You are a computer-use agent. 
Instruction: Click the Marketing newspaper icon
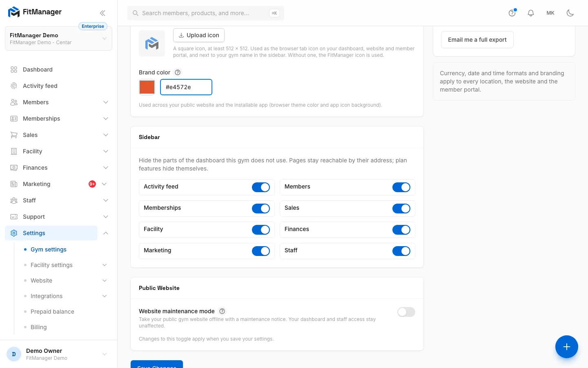14,184
